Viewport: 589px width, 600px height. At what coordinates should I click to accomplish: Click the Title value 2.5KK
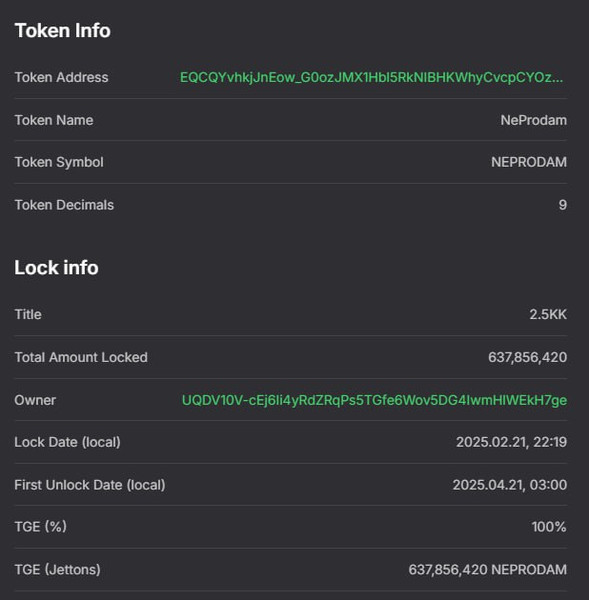point(548,314)
